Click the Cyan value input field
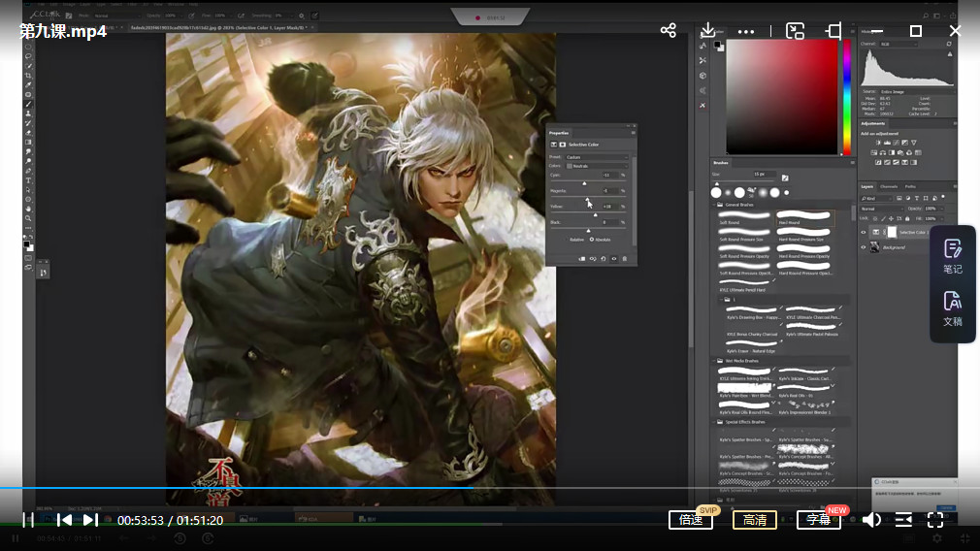Screen dimensions: 980x551 click(x=609, y=175)
